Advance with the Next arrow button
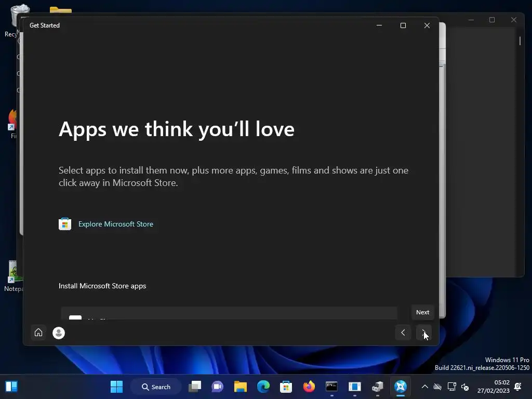The height and width of the screenshot is (399, 532). pyautogui.click(x=424, y=332)
